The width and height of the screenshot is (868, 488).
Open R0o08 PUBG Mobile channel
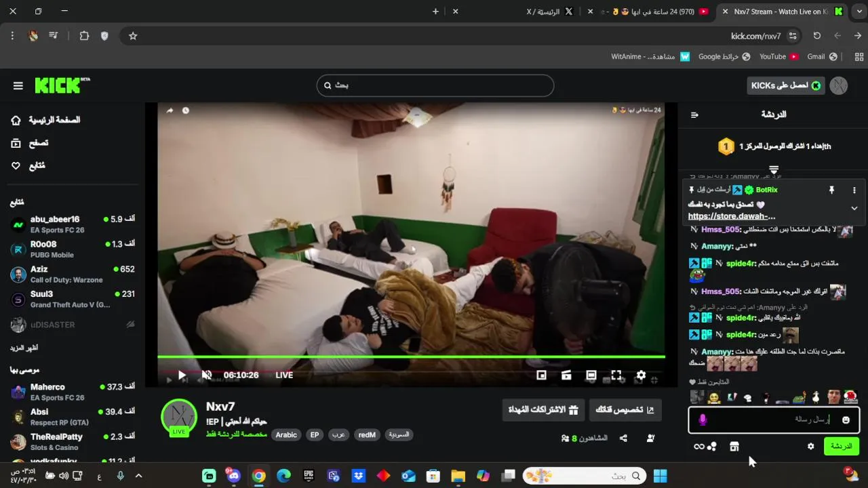pos(72,249)
